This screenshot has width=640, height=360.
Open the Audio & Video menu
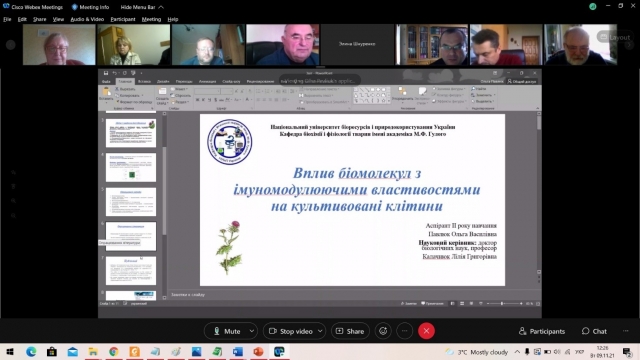pos(87,19)
